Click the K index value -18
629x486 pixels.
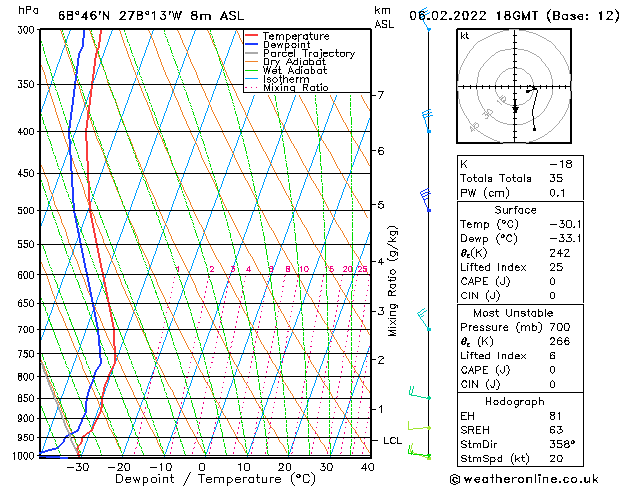[x=560, y=164]
